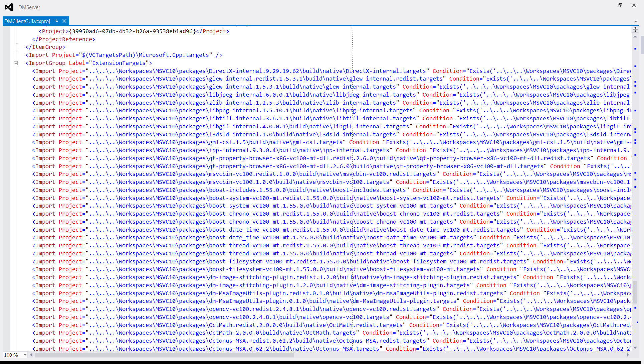Click the boost-includes.1.55.0.0 import line
This screenshot has width=644, height=364.
[332, 190]
